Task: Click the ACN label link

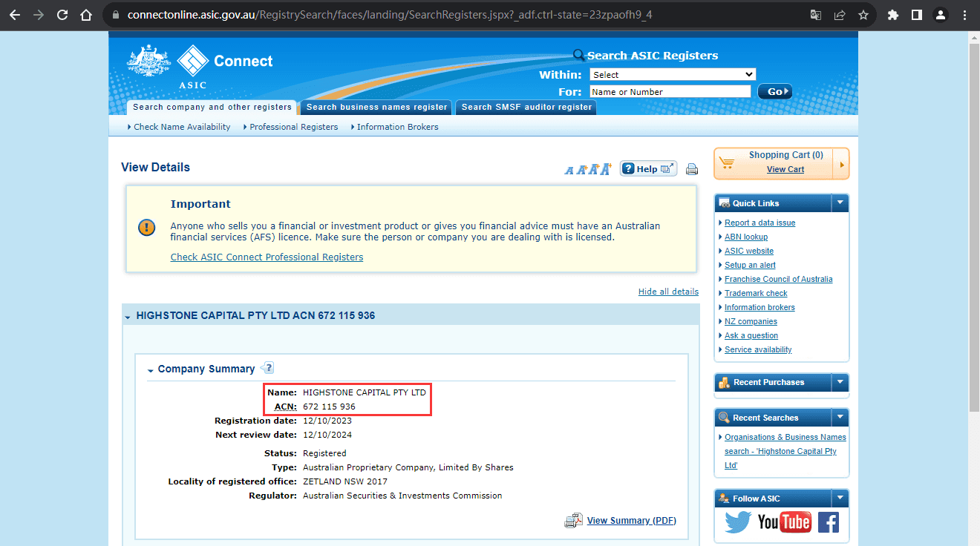Action: click(285, 407)
